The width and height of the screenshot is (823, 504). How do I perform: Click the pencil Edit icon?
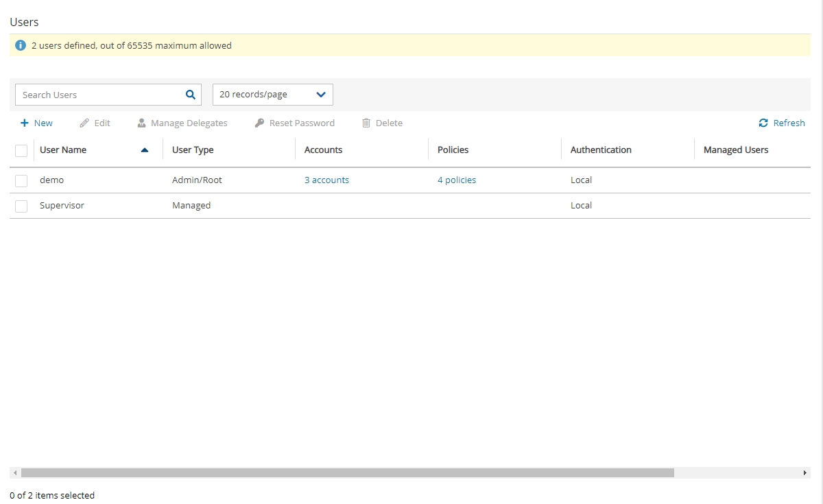tap(84, 123)
